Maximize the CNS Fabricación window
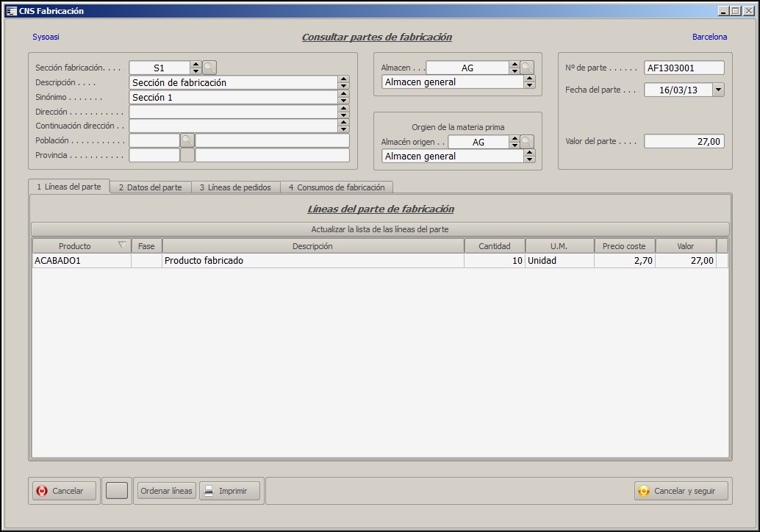 [736, 11]
